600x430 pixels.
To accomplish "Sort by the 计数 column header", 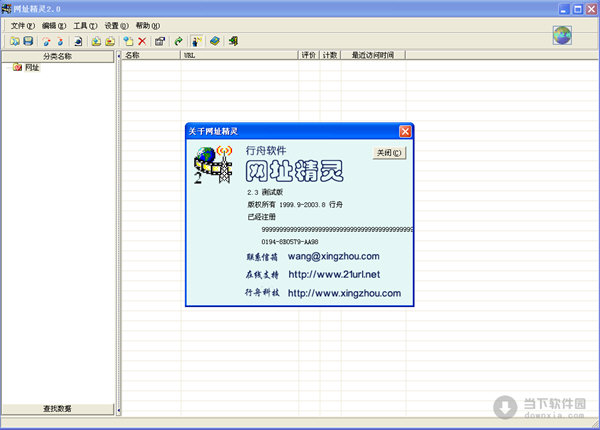I will click(x=330, y=55).
